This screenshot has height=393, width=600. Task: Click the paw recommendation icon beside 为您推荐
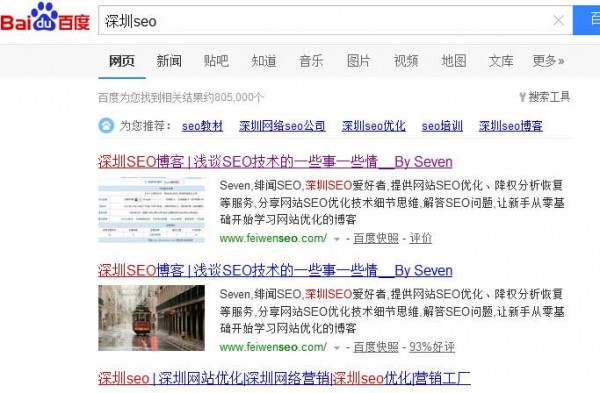coord(106,126)
